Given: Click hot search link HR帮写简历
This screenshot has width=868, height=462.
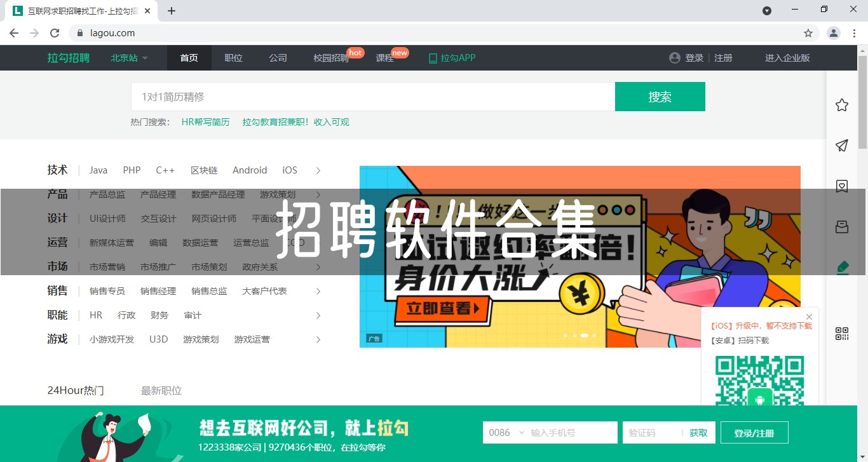Looking at the screenshot, I should click(x=205, y=122).
